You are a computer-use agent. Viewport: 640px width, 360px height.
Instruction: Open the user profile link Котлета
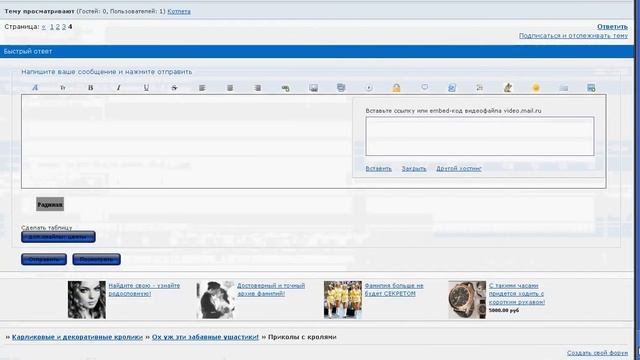coord(179,11)
